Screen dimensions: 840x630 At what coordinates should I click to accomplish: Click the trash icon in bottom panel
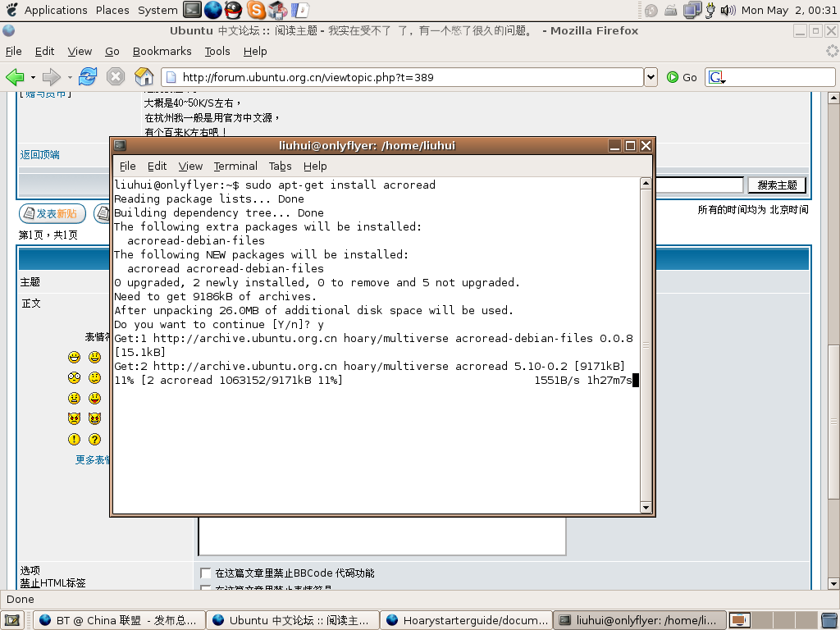(830, 620)
